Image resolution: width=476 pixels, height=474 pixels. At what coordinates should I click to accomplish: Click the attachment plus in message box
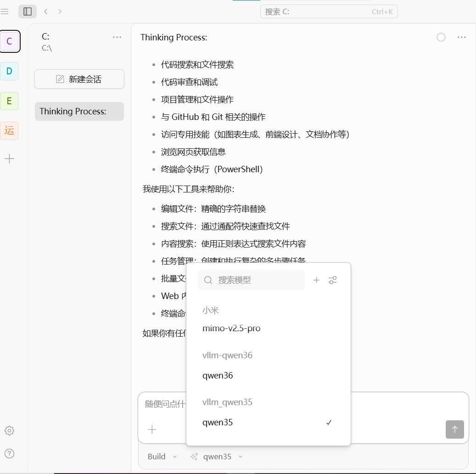tap(152, 429)
